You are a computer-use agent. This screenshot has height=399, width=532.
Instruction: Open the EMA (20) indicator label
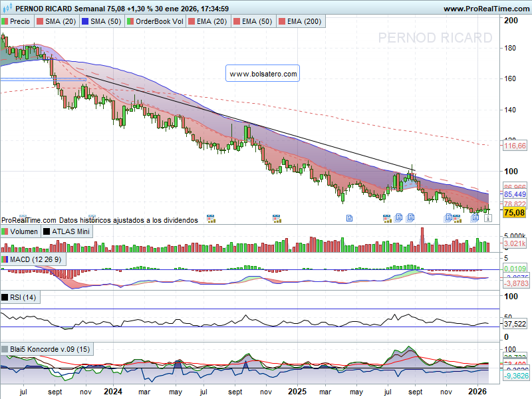pos(208,21)
